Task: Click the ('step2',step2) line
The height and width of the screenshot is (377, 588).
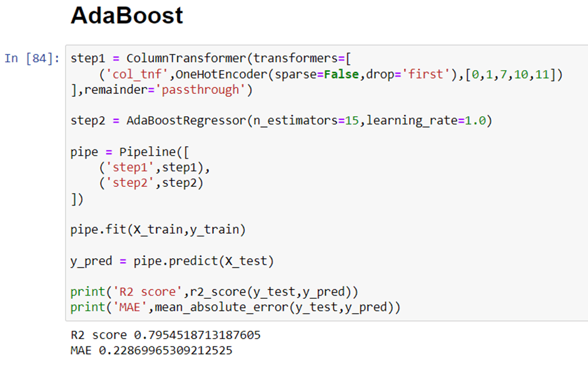Action: point(151,183)
